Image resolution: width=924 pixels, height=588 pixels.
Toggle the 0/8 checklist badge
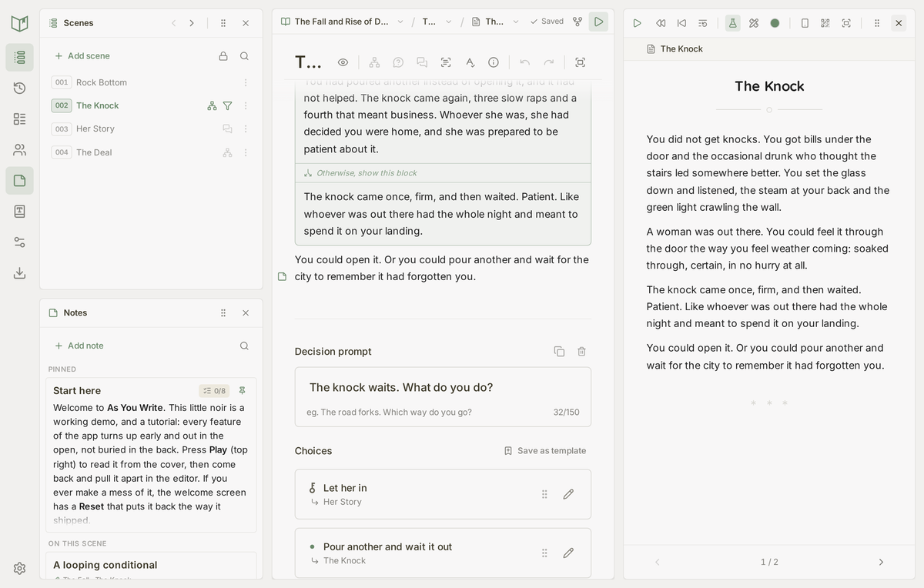[214, 391]
